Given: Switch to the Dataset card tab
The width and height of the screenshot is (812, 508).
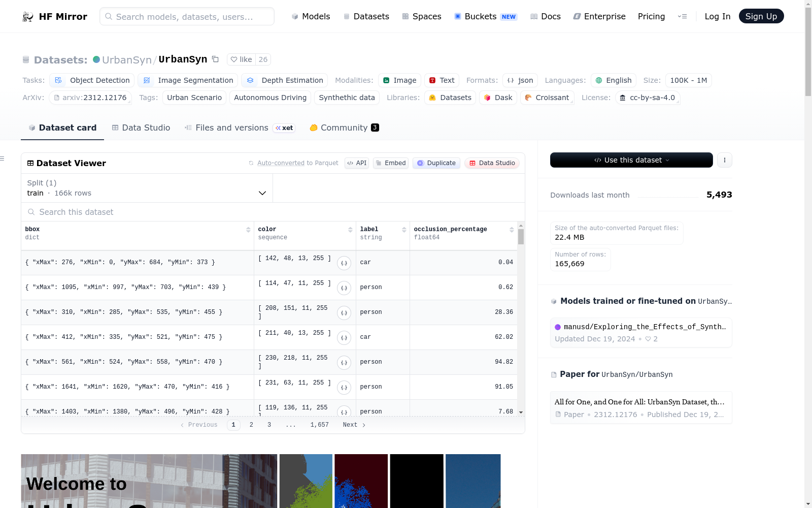Looking at the screenshot, I should click(x=62, y=128).
